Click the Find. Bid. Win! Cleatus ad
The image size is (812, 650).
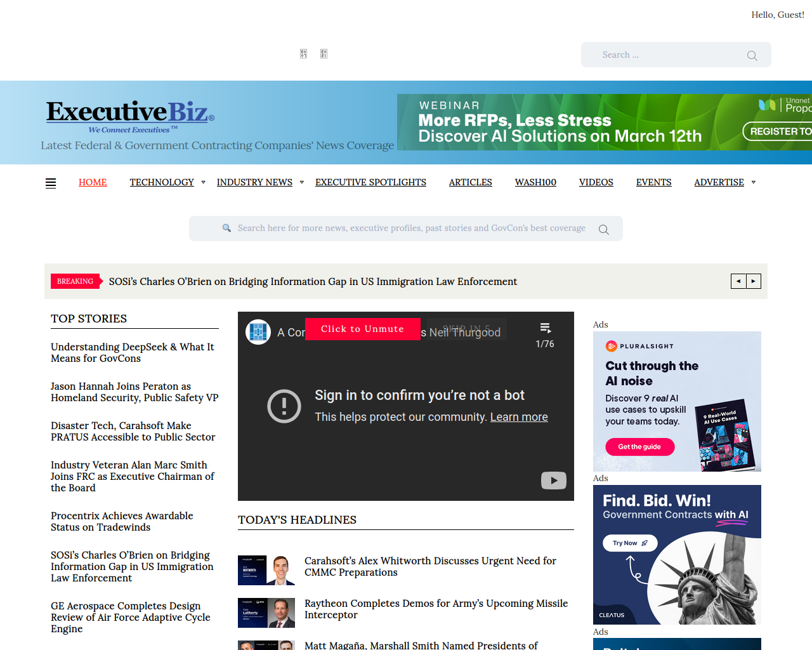(x=677, y=555)
